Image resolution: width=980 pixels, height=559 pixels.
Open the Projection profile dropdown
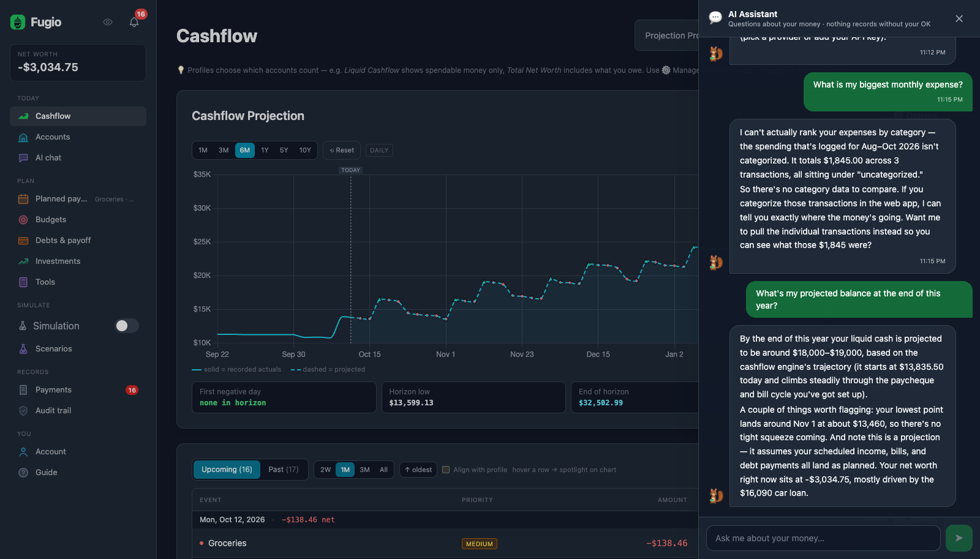point(667,36)
